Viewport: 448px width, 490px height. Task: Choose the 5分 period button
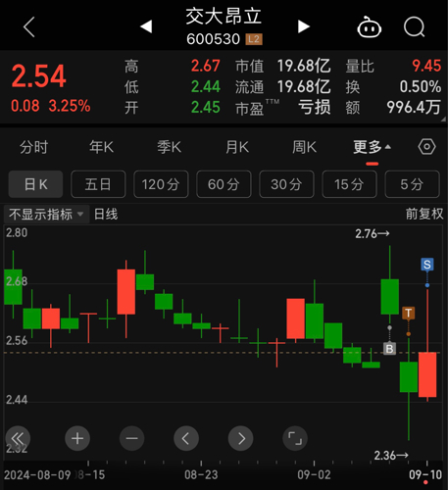[412, 184]
